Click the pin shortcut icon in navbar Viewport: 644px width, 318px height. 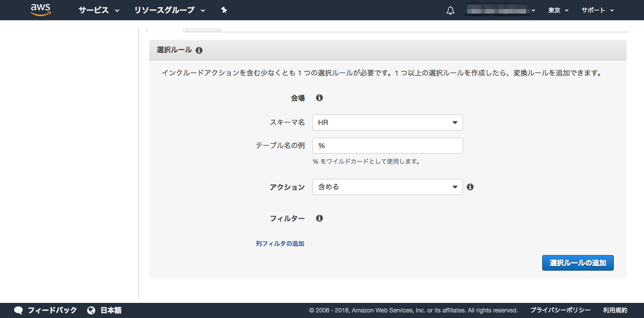click(224, 10)
